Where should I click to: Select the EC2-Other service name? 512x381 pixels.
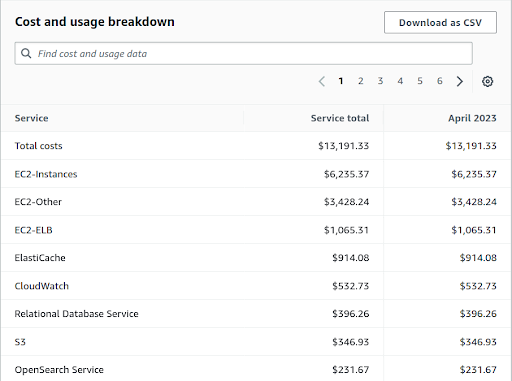click(38, 202)
